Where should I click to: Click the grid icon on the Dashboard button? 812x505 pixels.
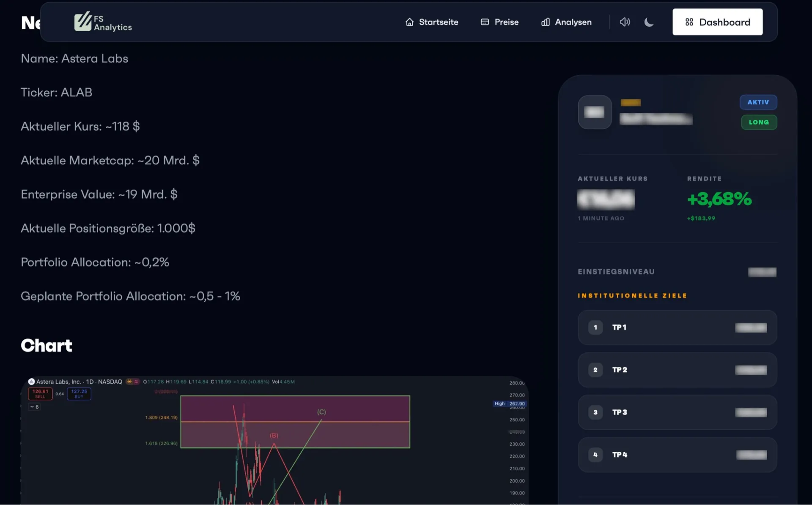(x=689, y=22)
